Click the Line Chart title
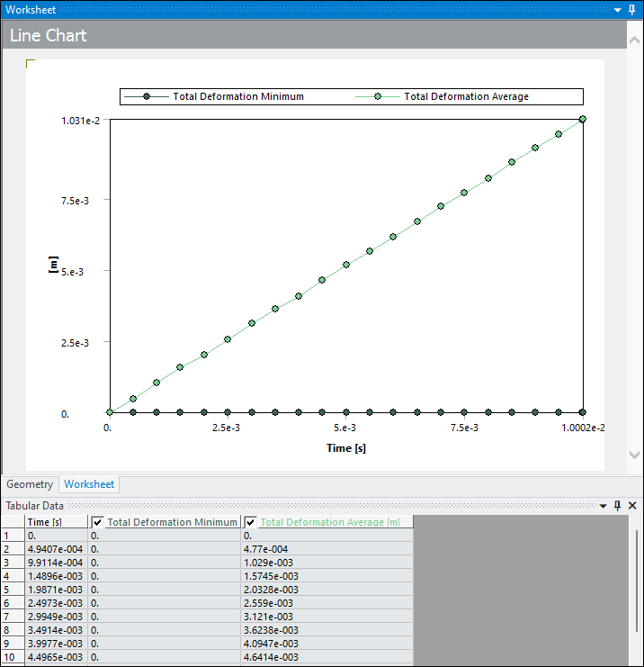 (48, 35)
